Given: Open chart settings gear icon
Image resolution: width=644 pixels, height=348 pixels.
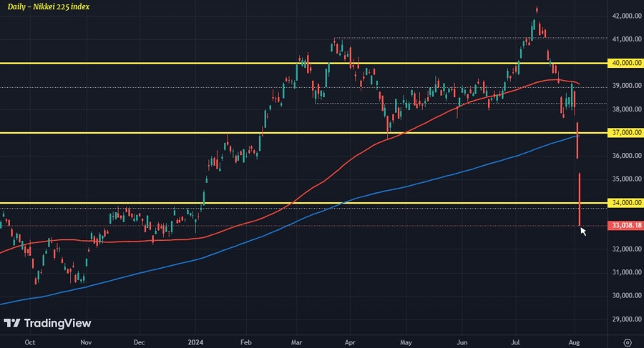Looking at the screenshot, I should (627, 342).
